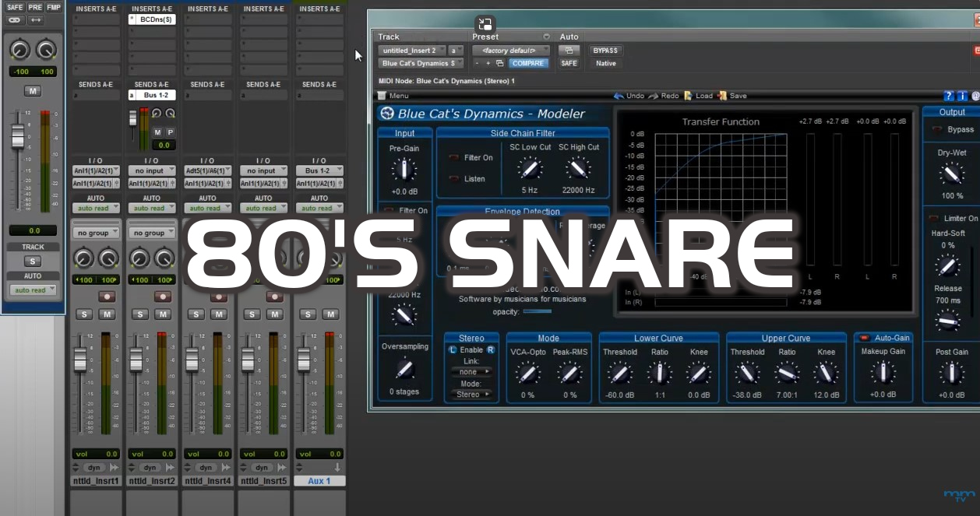
Task: Click the Redo arrow in plugin toolbar
Action: (653, 96)
